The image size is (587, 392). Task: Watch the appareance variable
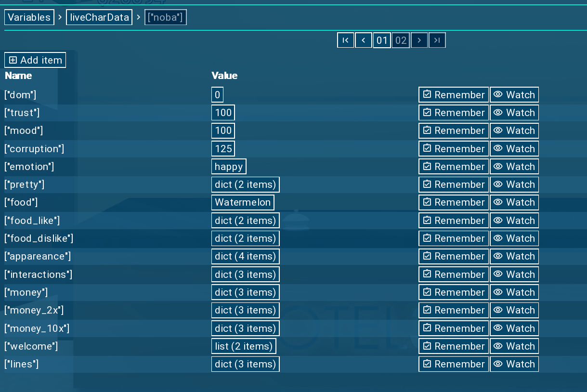[x=514, y=256]
